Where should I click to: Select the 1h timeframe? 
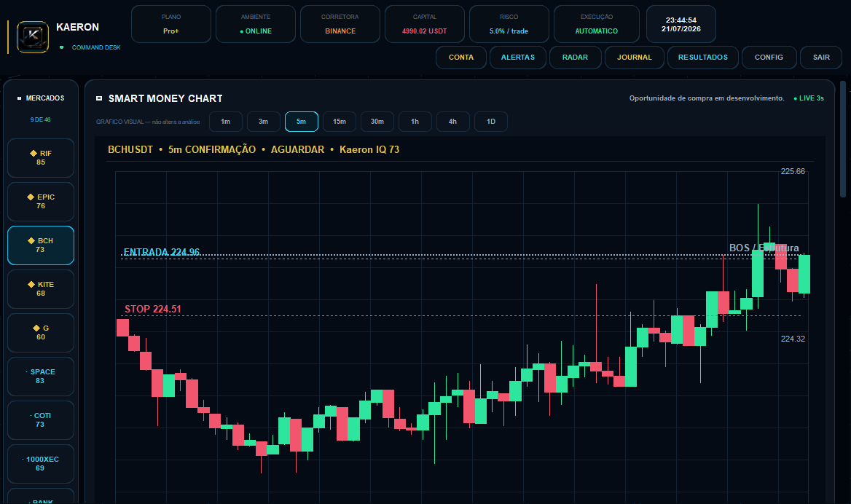[415, 122]
